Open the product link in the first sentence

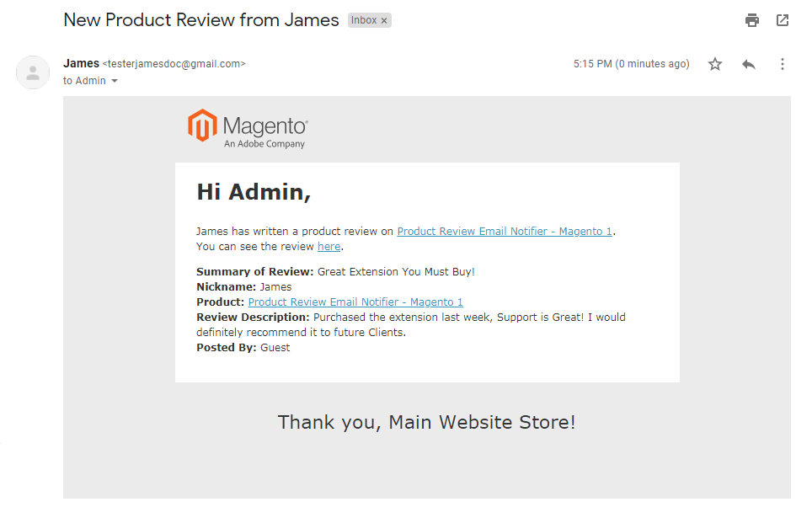pyautogui.click(x=505, y=232)
